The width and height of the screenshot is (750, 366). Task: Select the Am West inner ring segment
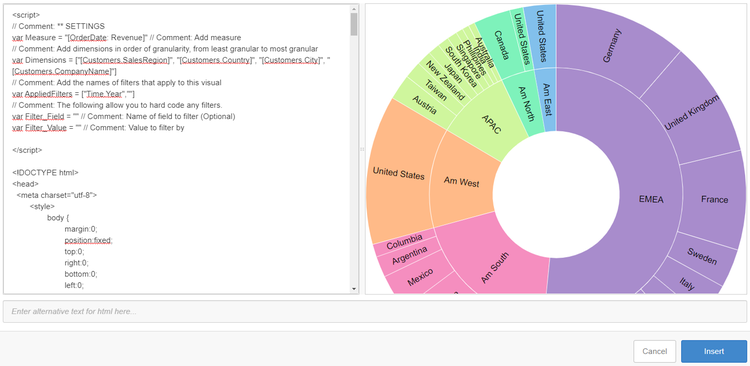pos(461,183)
